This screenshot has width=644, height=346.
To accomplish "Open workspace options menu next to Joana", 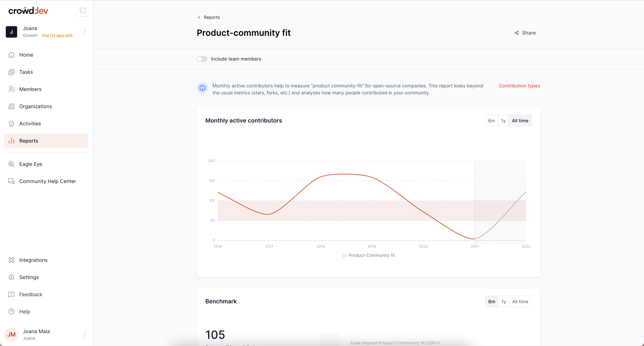I will click(85, 32).
